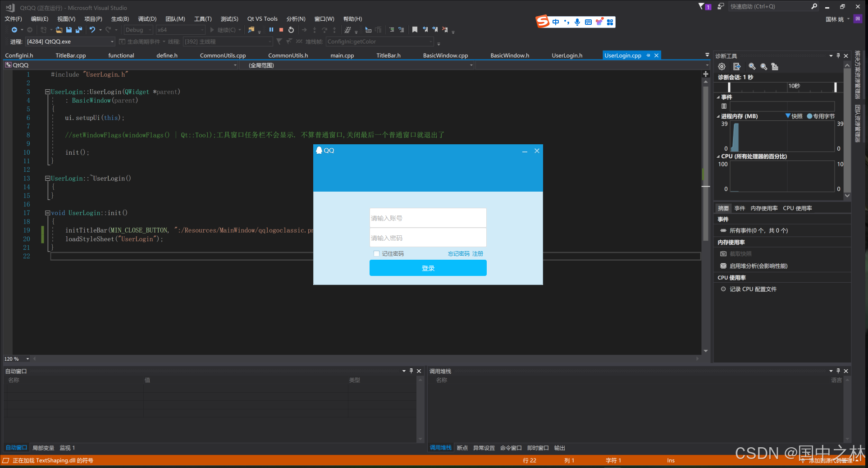Click the 忘记密码 link in QQ login
868x468 pixels.
(x=459, y=254)
